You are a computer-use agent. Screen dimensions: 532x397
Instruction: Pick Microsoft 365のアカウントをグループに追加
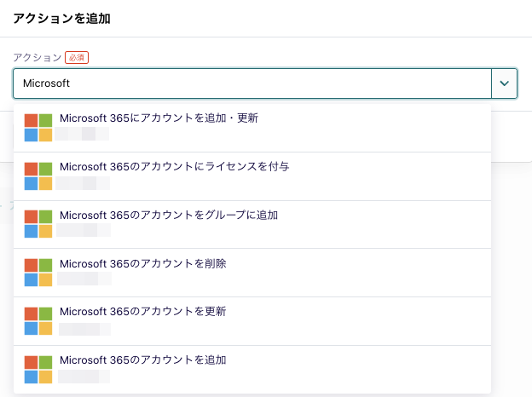[x=252, y=224]
